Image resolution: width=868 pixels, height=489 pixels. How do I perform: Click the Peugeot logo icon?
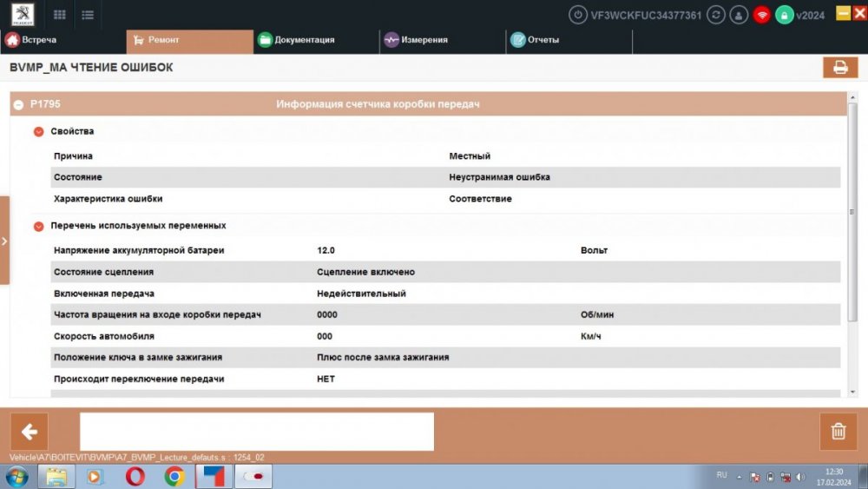[x=23, y=15]
